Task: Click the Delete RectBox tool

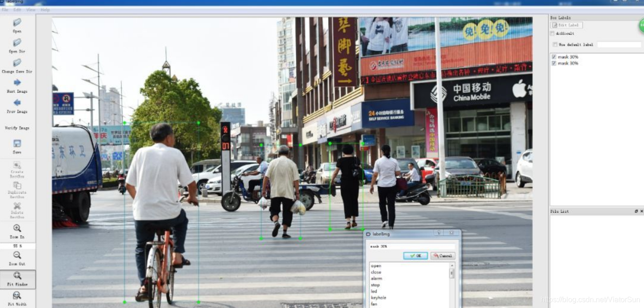Action: coord(17,210)
